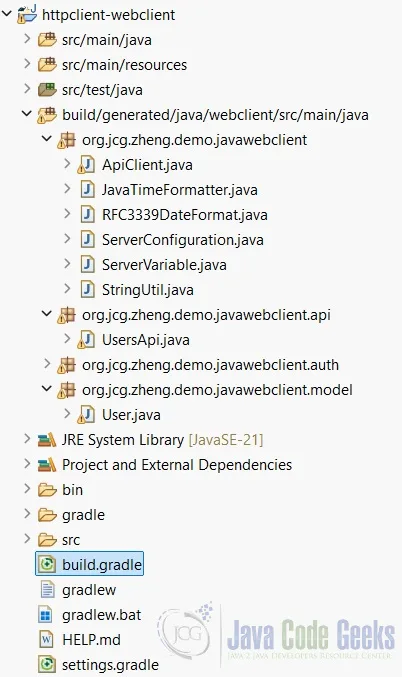Click the build.gradle file icon
Image resolution: width=402 pixels, height=677 pixels.
47,565
